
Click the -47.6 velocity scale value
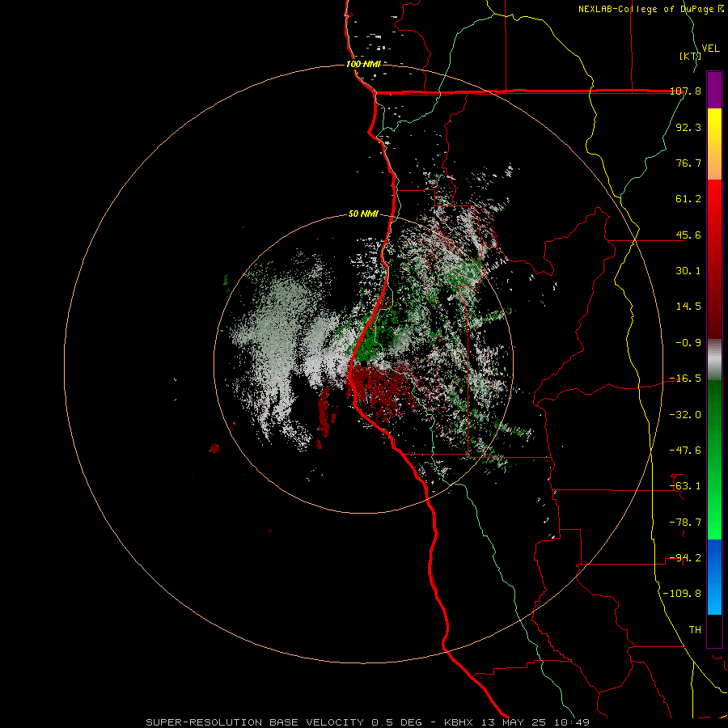tap(685, 451)
